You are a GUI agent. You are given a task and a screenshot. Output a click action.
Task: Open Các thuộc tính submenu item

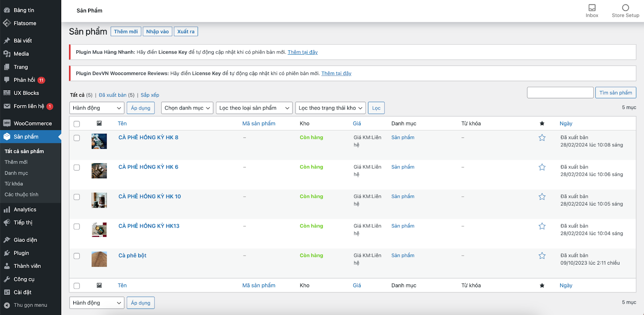pos(21,195)
